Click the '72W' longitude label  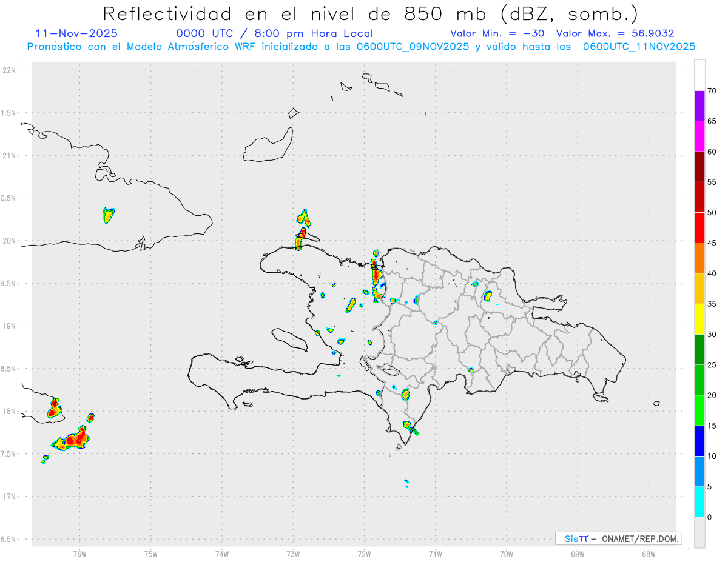[x=364, y=554]
